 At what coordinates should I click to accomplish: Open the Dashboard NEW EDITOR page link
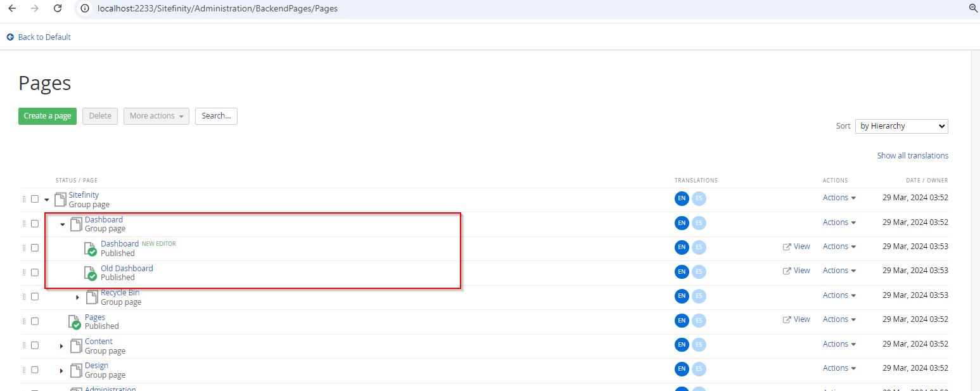tap(120, 244)
